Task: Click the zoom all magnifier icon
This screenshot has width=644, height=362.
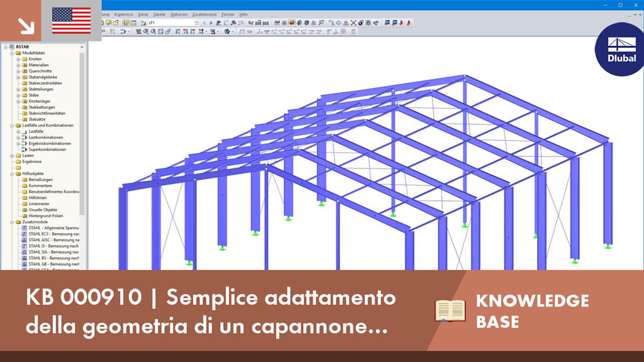Action: [x=153, y=31]
